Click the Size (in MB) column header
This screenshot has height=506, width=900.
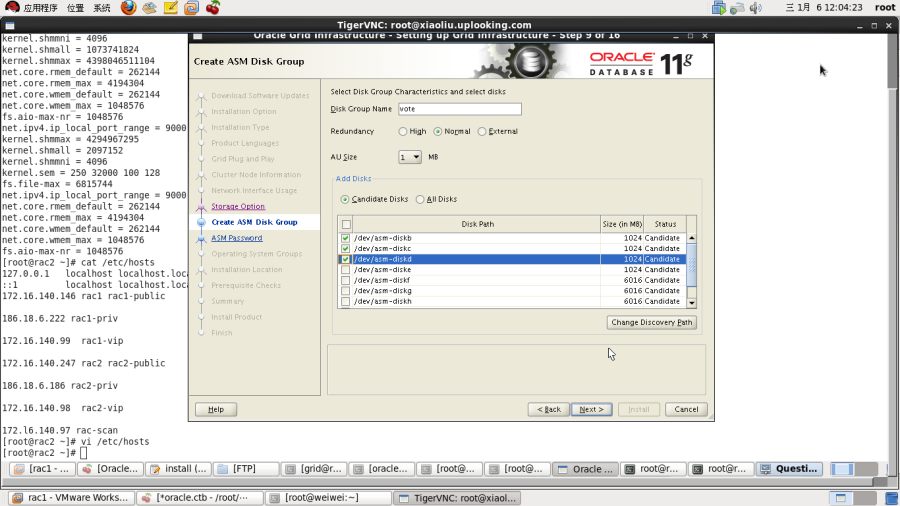(x=622, y=224)
